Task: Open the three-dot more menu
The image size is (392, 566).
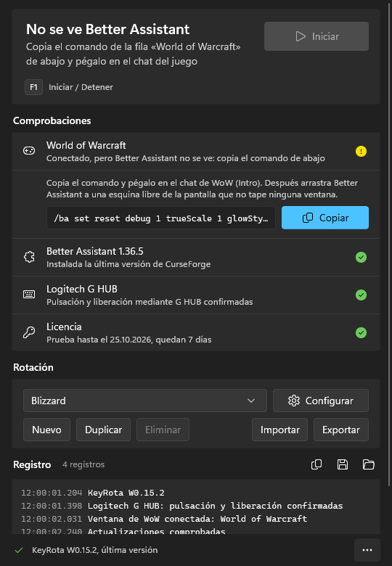Action: click(x=367, y=550)
